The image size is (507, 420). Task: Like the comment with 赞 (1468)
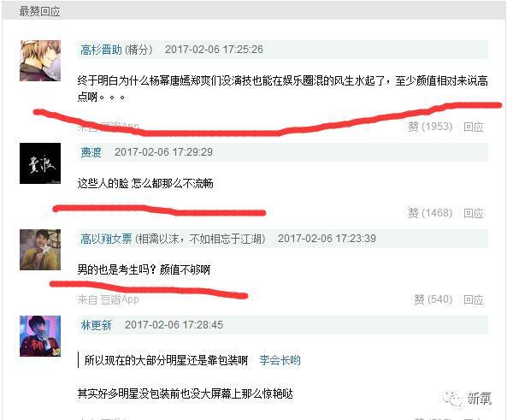(430, 213)
